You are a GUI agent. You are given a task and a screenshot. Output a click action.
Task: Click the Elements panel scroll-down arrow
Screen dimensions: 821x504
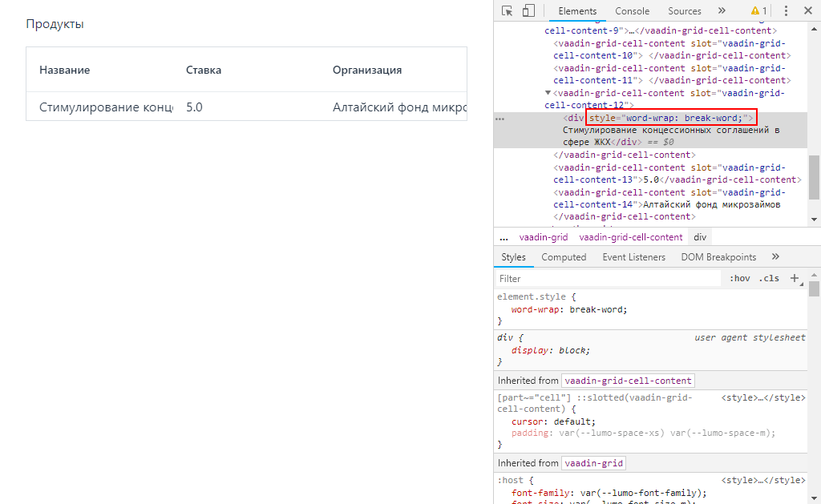tap(814, 220)
